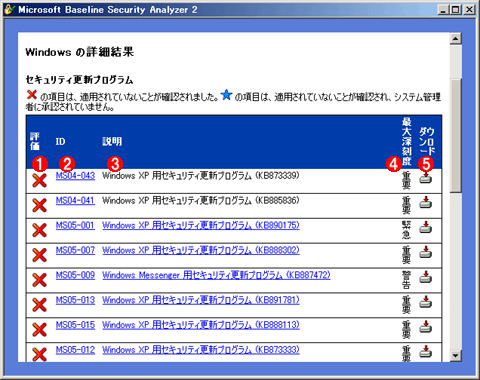Click download icon for MS05-001 row
This screenshot has width=480, height=380.
point(425,227)
